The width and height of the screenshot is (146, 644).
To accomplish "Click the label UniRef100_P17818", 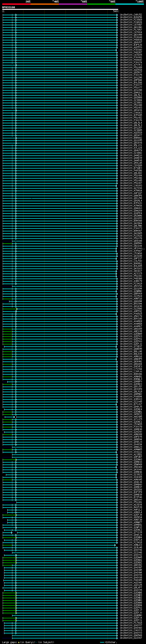I will tap(131, 623).
